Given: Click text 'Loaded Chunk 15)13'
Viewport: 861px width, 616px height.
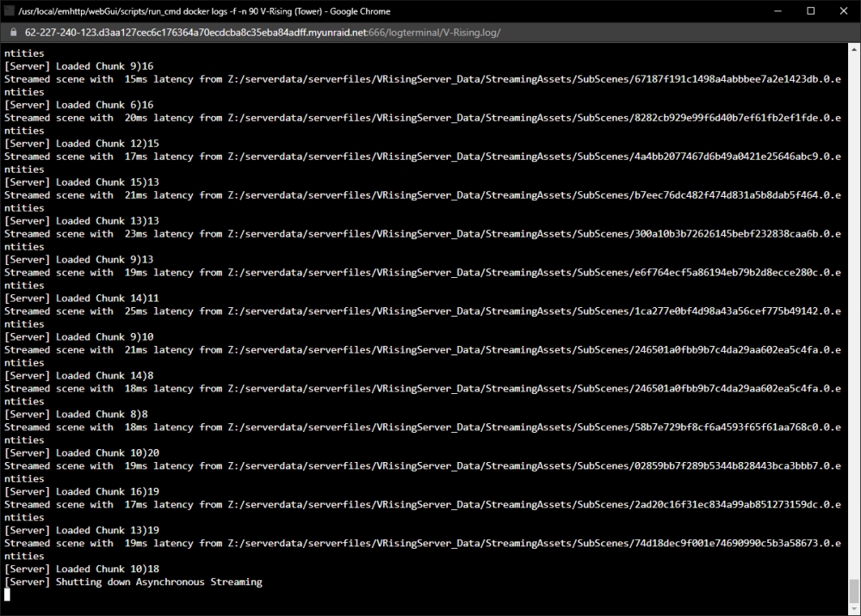Looking at the screenshot, I should click(108, 182).
